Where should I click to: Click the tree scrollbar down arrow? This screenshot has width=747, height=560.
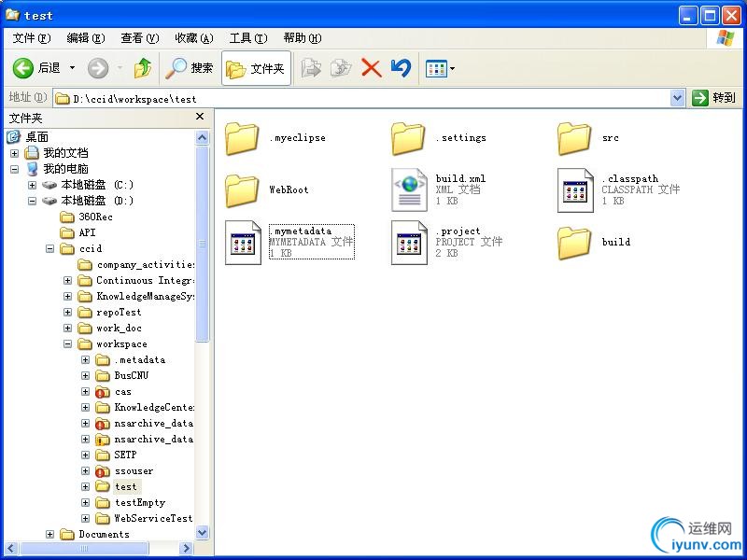point(202,532)
